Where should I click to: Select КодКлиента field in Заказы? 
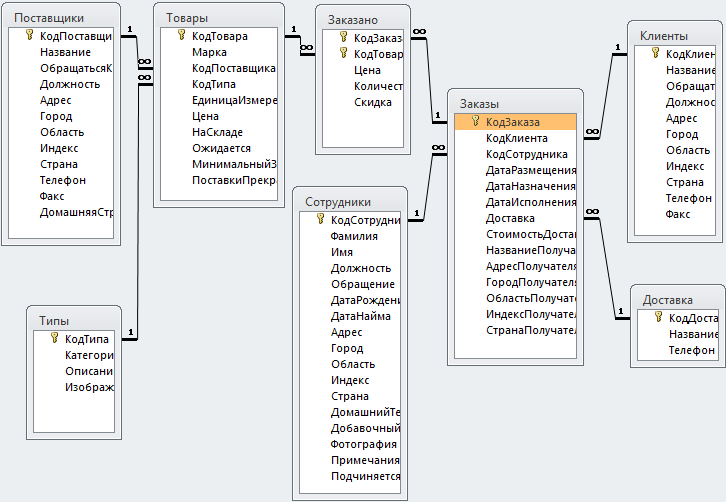[515, 138]
